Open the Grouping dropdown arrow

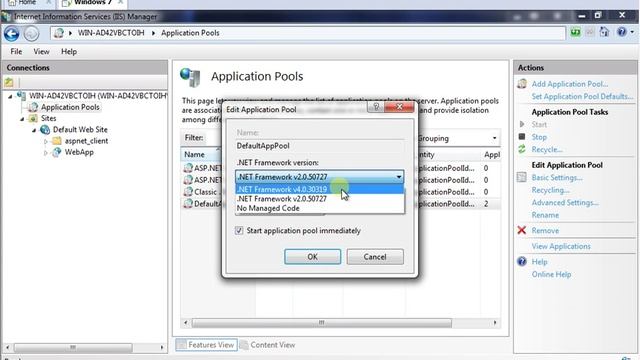[x=494, y=138]
